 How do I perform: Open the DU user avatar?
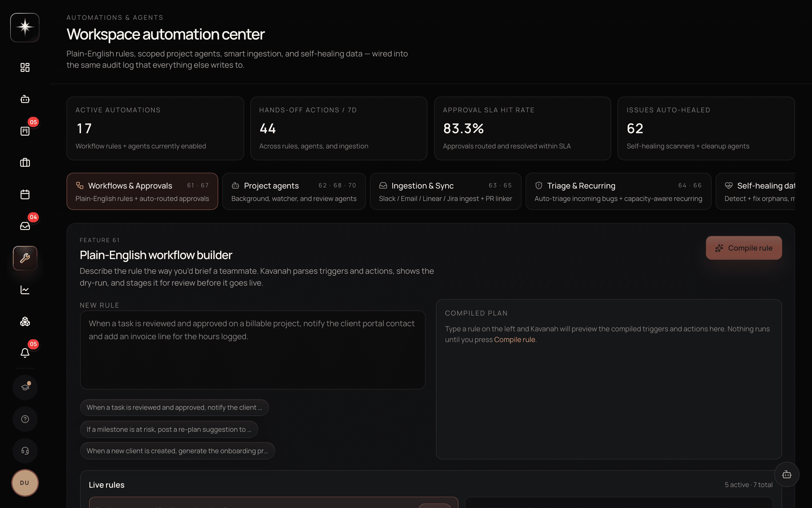point(25,483)
